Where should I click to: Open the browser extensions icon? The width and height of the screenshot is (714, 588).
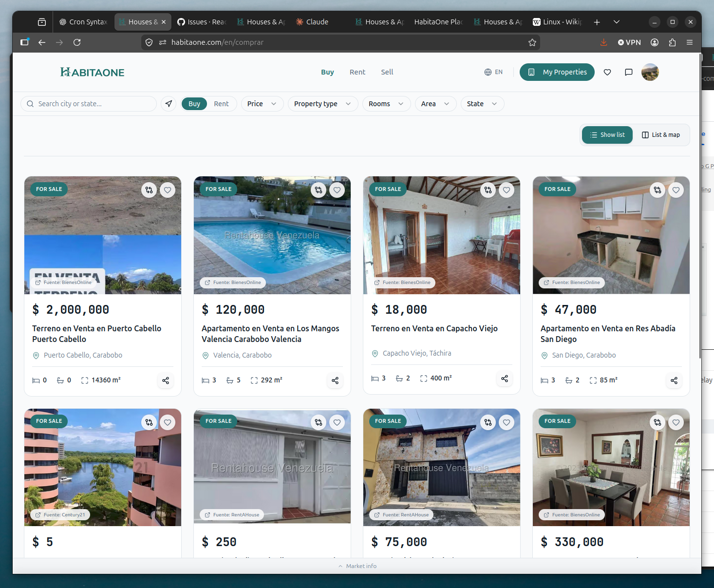[672, 42]
